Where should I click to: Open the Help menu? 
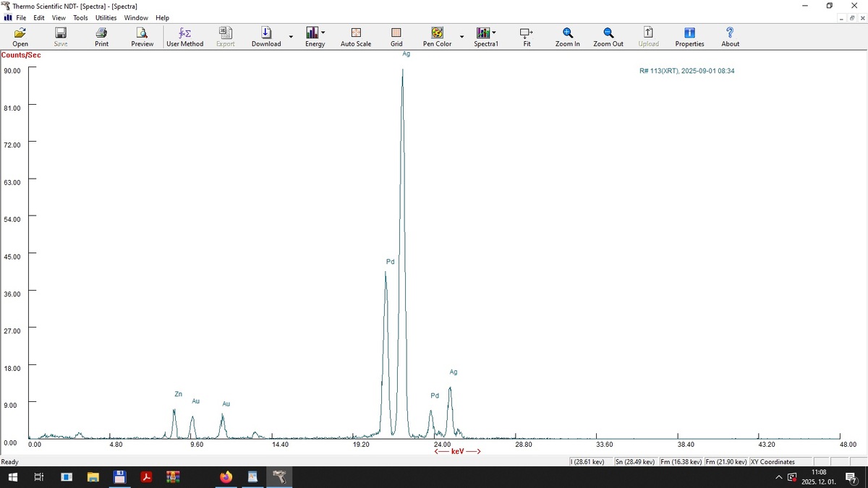[162, 17]
